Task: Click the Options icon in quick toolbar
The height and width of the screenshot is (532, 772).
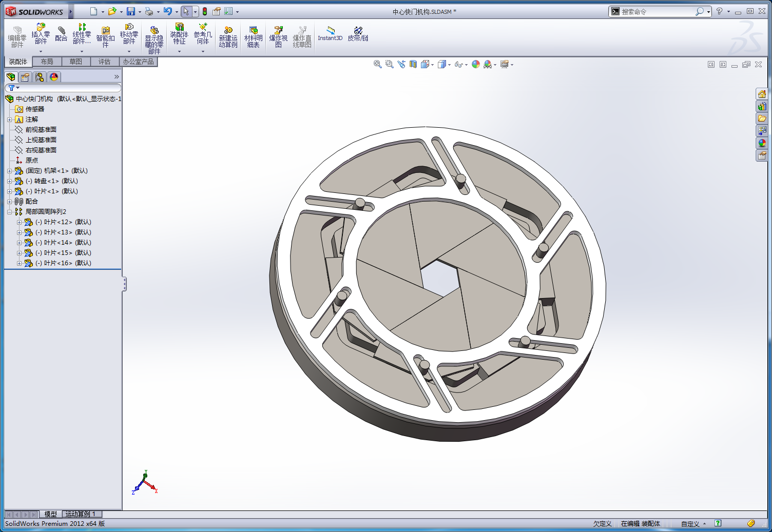Action: tap(229, 11)
